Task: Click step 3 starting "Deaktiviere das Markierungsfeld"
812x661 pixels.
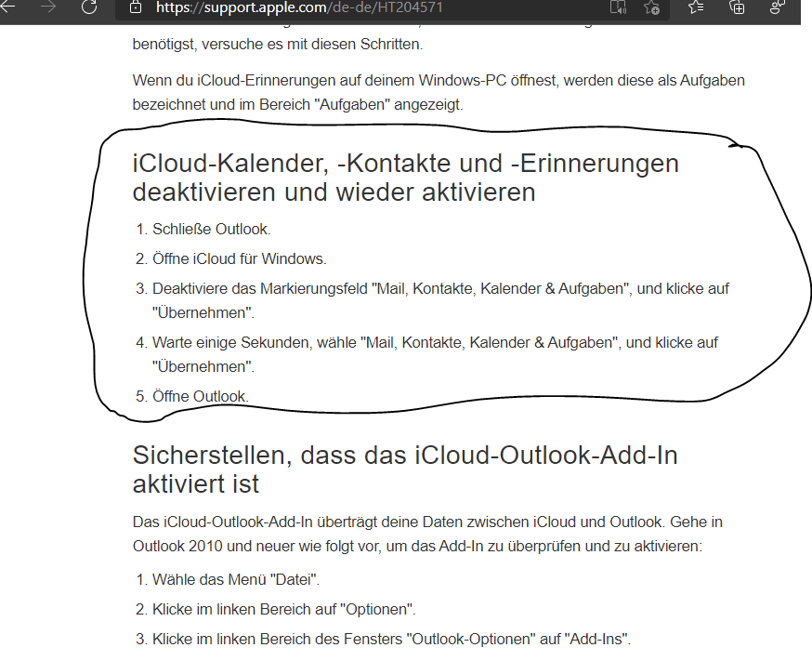Action: click(x=440, y=300)
